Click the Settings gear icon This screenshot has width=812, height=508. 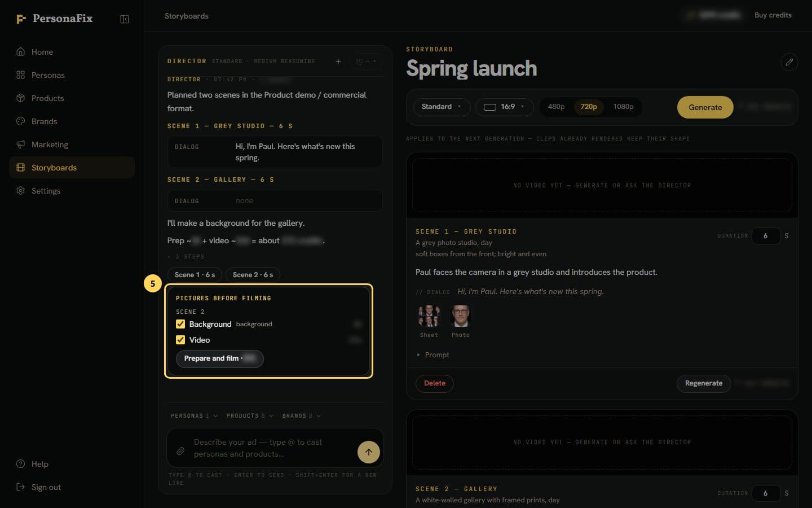click(21, 191)
